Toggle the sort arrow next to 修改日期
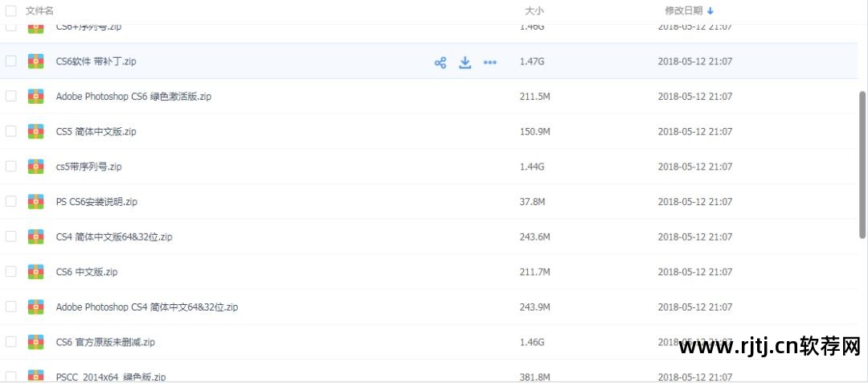868x383 pixels. coord(710,11)
